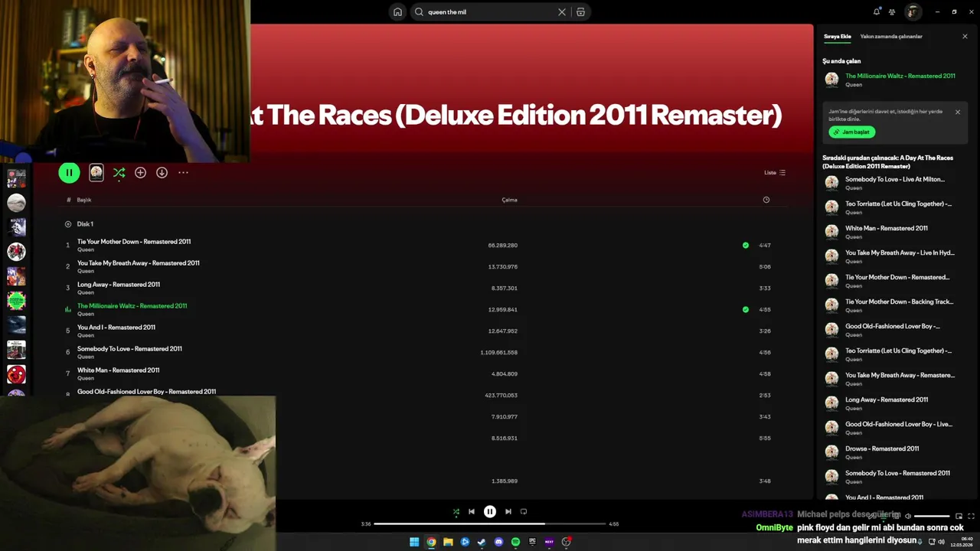980x551 pixels.
Task: Adjust the Spotify volume slider
Action: (x=932, y=516)
